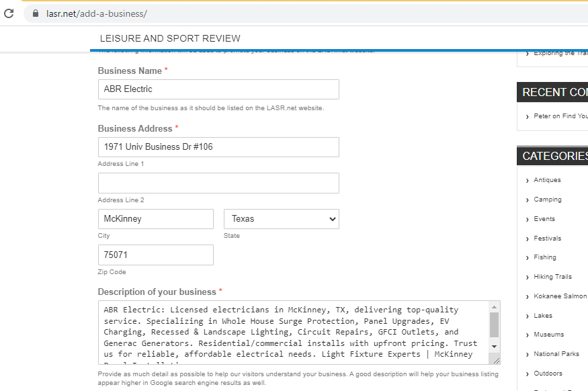Edit the Business Name field with ABR Electric
The image size is (588, 391).
(218, 89)
